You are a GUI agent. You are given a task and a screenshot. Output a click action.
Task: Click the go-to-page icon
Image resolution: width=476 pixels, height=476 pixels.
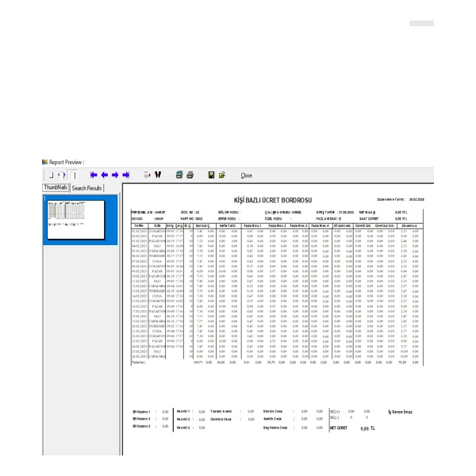147,175
